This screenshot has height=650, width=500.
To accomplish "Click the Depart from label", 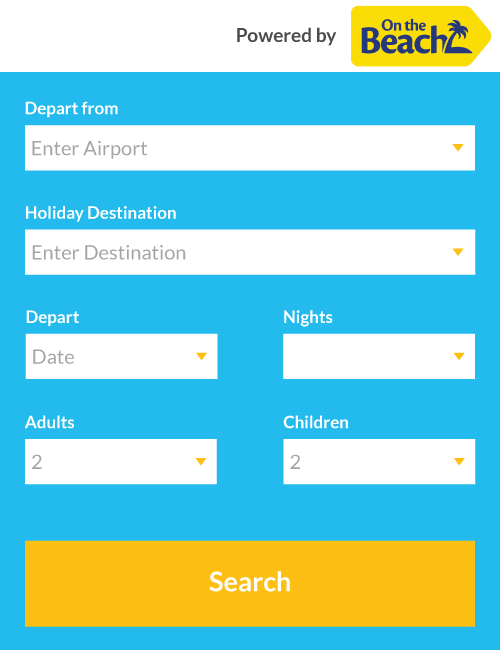I will (72, 109).
